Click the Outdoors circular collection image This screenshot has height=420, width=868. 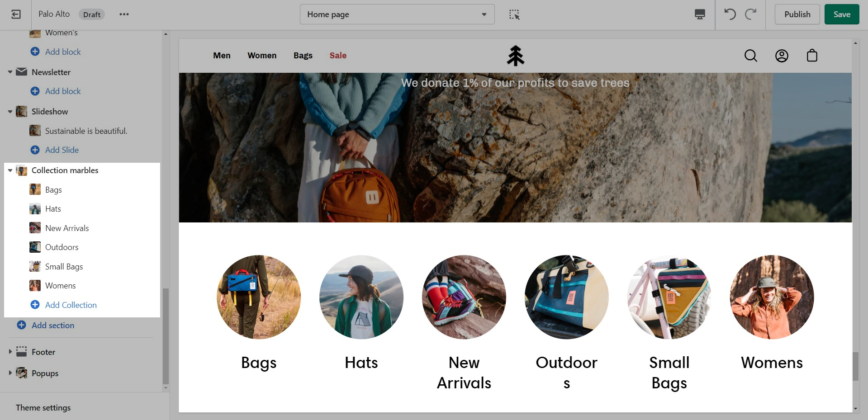[566, 297]
